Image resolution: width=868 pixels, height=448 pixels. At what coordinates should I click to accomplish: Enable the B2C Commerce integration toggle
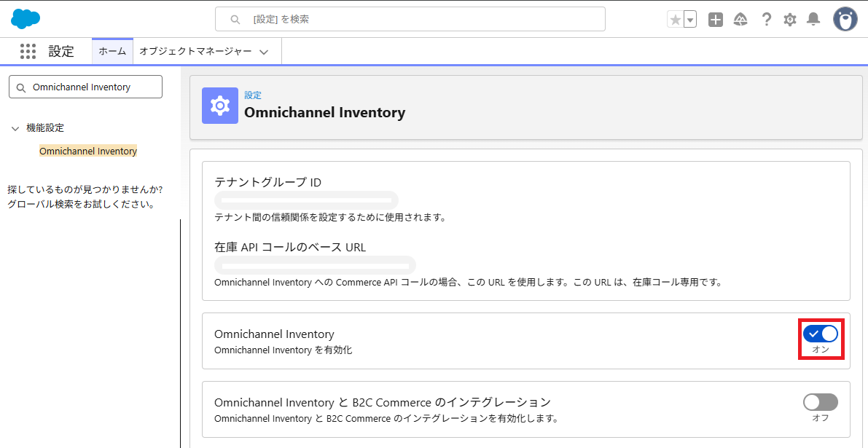click(821, 402)
